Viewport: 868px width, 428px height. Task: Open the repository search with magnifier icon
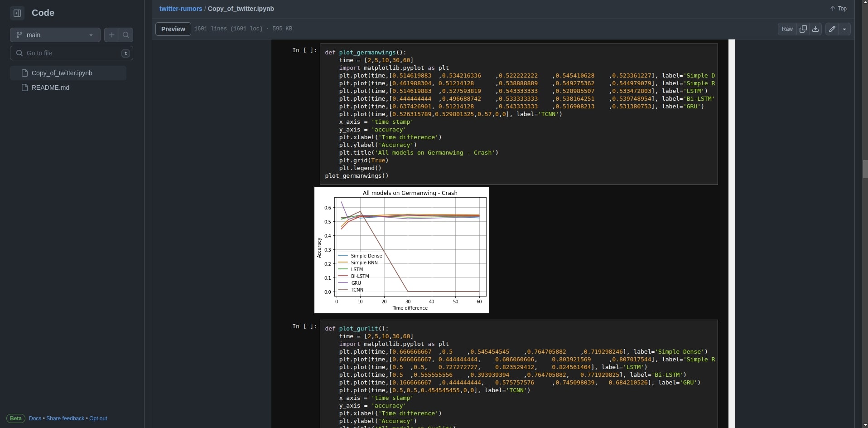[126, 35]
